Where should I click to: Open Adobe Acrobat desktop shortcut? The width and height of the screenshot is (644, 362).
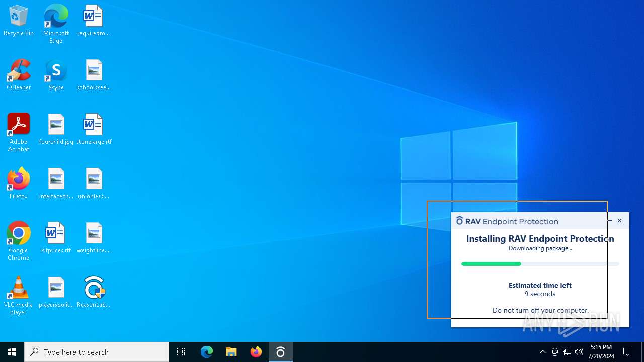(x=19, y=133)
